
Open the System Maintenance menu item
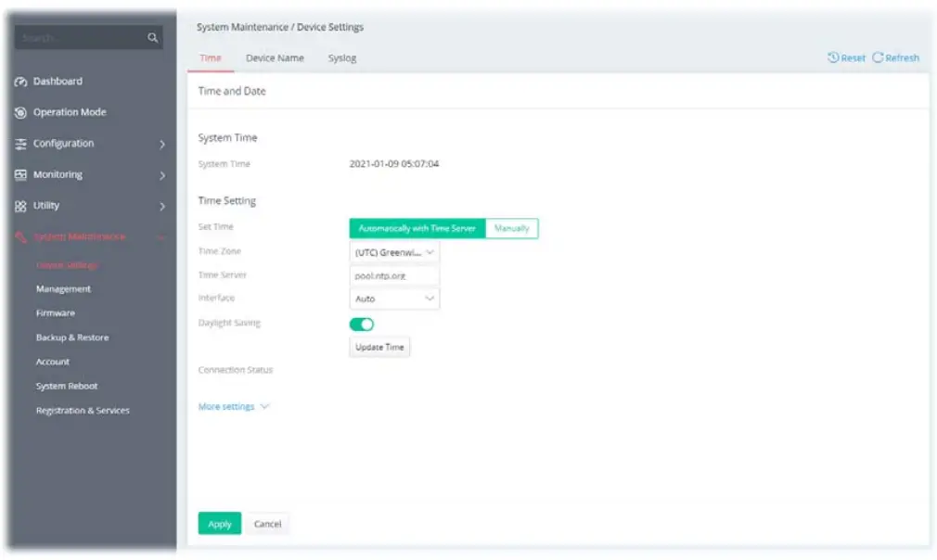click(x=80, y=237)
